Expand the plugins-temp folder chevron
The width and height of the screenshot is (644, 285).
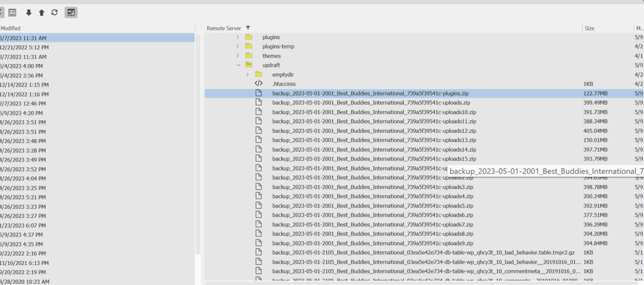238,47
